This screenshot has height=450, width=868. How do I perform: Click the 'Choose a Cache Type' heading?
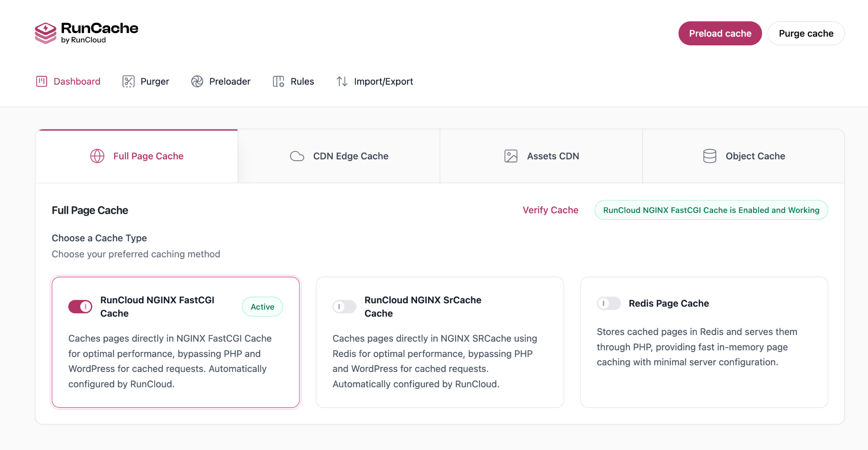coord(99,238)
